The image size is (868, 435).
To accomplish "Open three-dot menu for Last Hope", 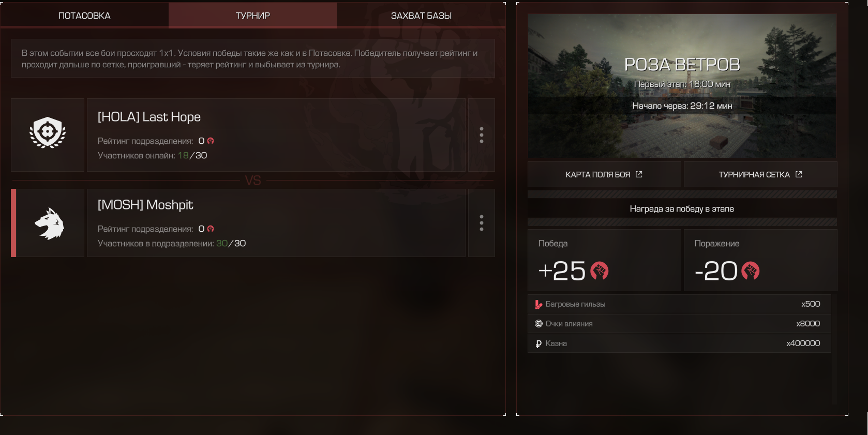I will pyautogui.click(x=482, y=135).
